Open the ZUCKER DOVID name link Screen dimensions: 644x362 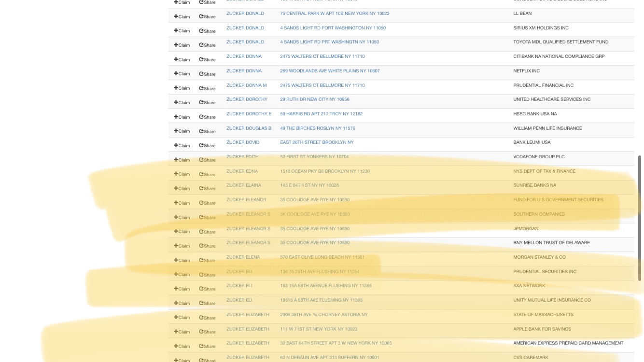point(243,142)
